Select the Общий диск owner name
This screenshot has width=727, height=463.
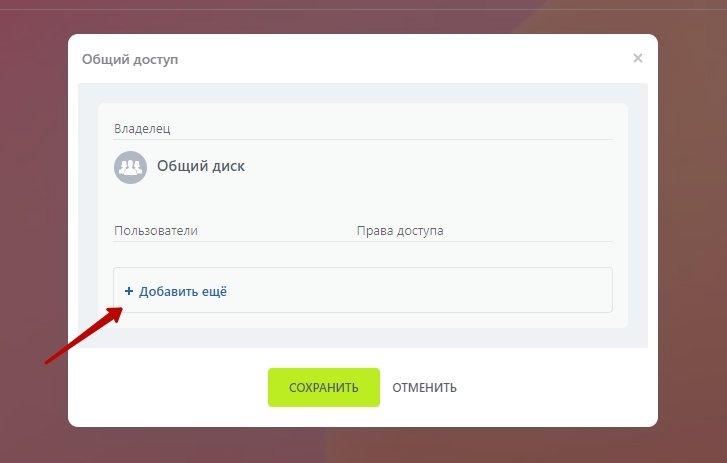200,166
